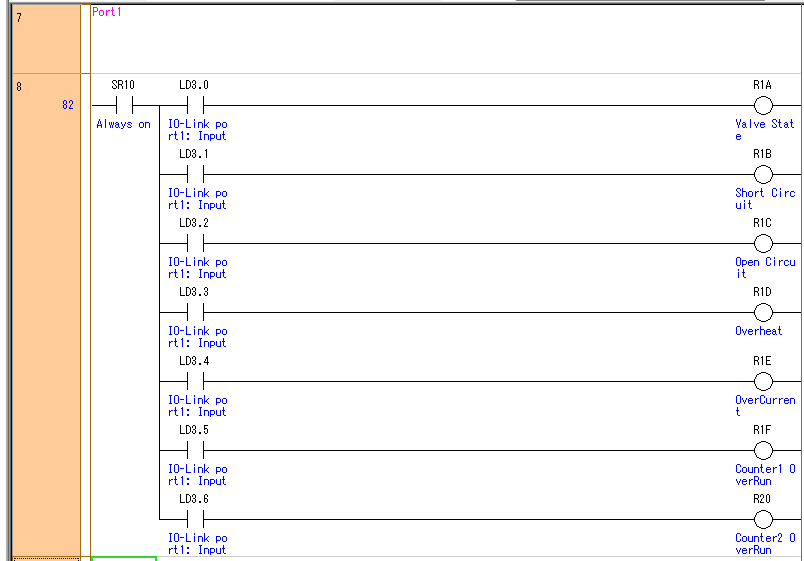The width and height of the screenshot is (804, 561).
Task: Click the LD3.4 device label
Action: 194,361
